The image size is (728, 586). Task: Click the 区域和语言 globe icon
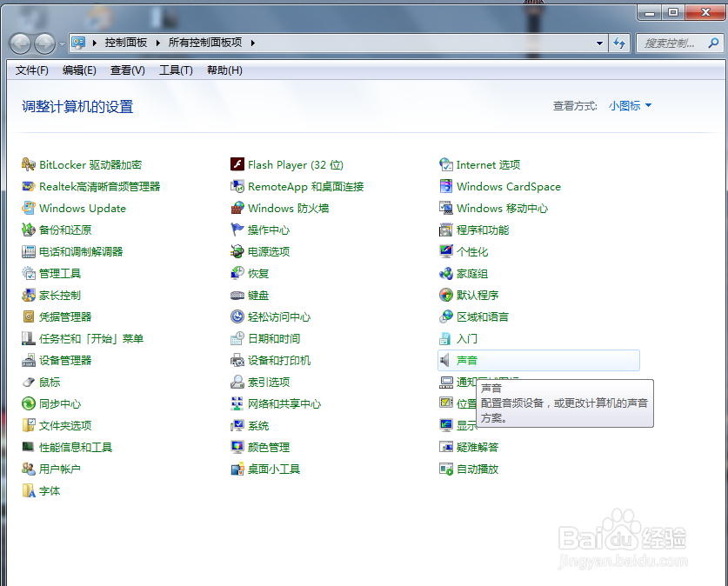pyautogui.click(x=445, y=316)
